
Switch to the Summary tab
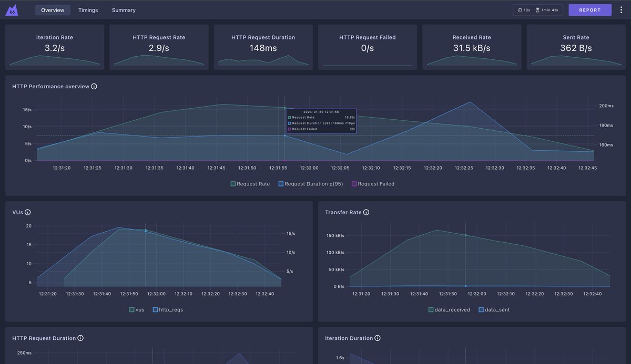pos(124,10)
